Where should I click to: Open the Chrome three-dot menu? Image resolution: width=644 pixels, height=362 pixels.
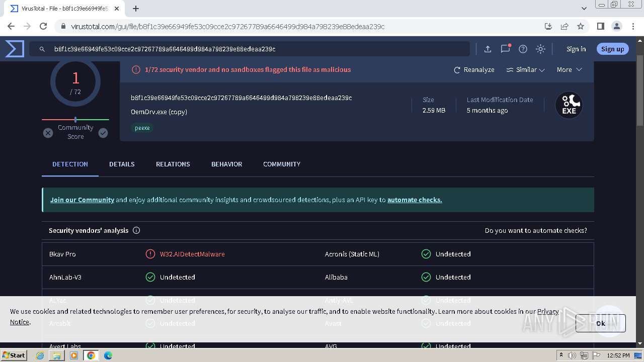coord(632,26)
